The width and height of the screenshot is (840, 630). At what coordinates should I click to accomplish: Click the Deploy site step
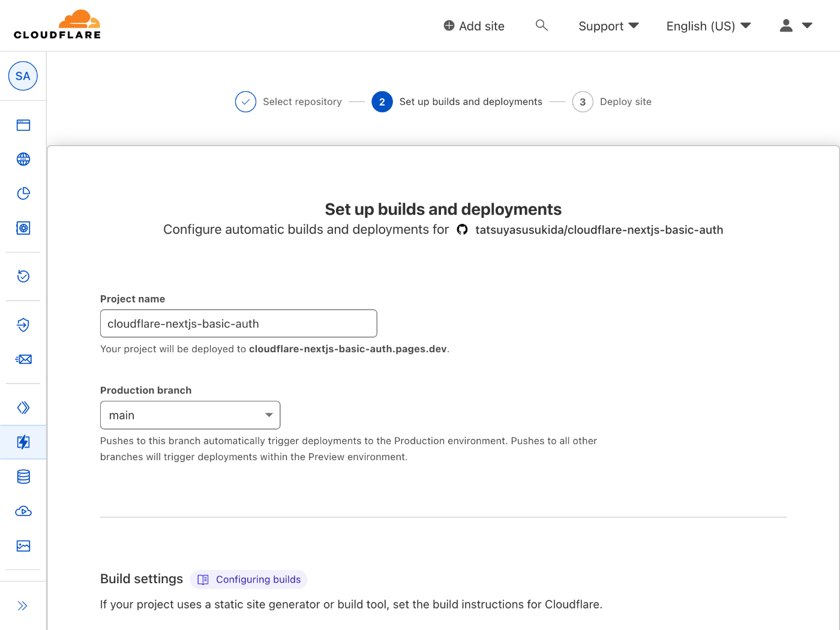coord(612,102)
